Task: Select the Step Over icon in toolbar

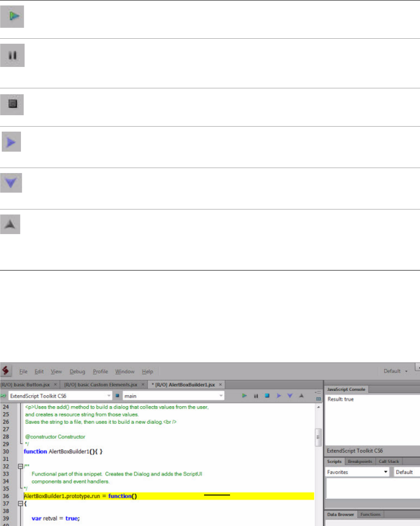Action: pos(278,396)
